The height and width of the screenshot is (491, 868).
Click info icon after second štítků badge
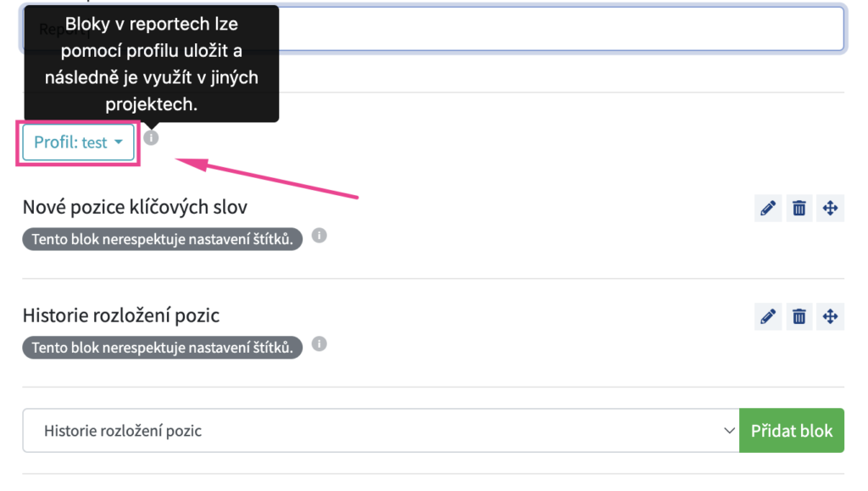(319, 343)
